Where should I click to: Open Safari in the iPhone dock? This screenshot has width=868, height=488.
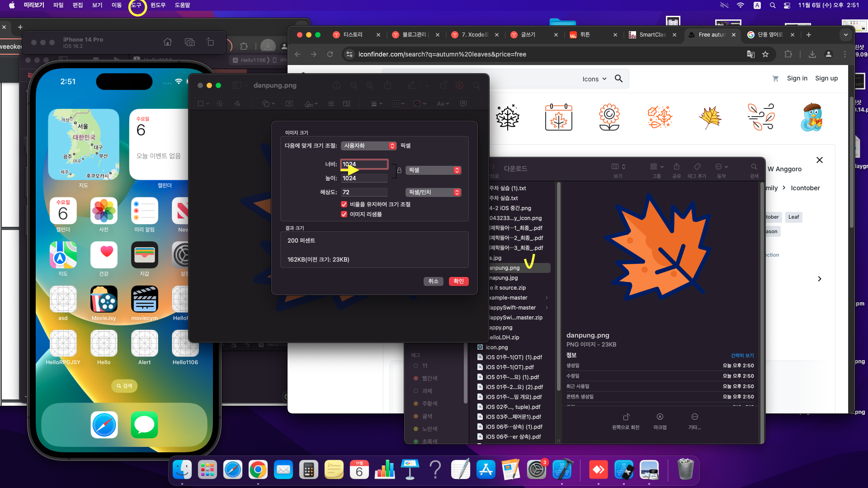click(104, 425)
